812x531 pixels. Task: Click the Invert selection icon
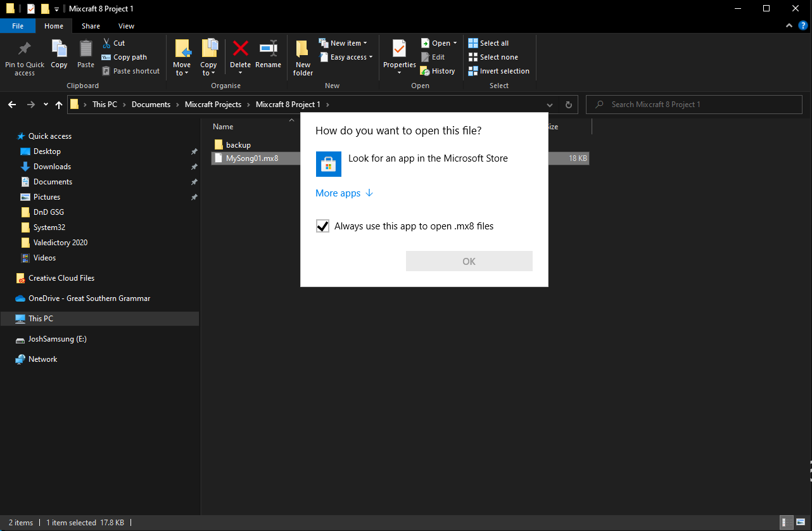[x=473, y=71]
